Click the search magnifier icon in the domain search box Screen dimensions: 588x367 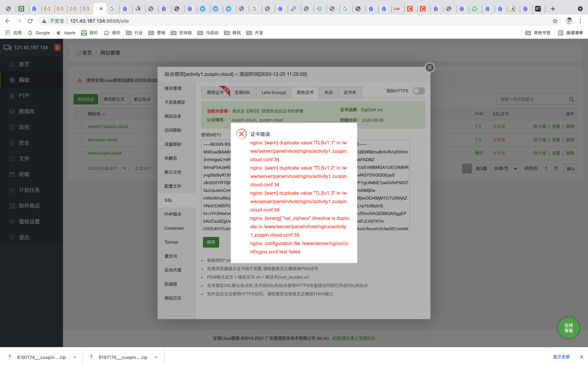pyautogui.click(x=571, y=99)
